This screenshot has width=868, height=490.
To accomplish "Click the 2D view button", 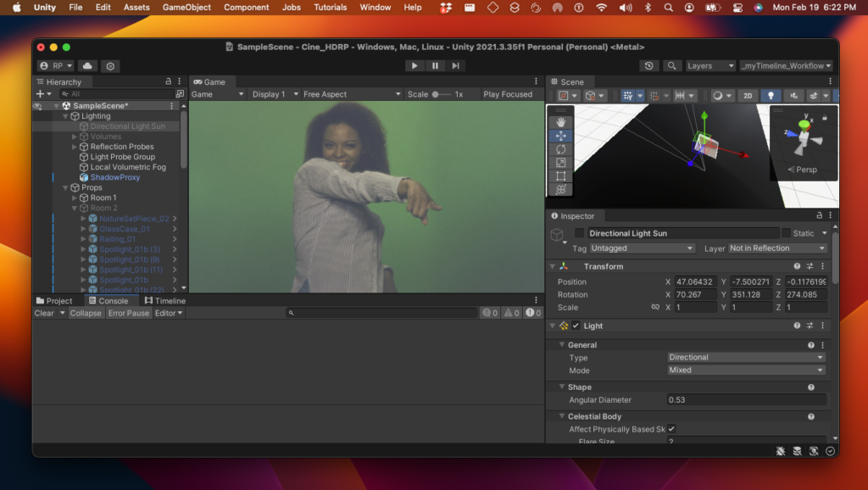I will 747,96.
